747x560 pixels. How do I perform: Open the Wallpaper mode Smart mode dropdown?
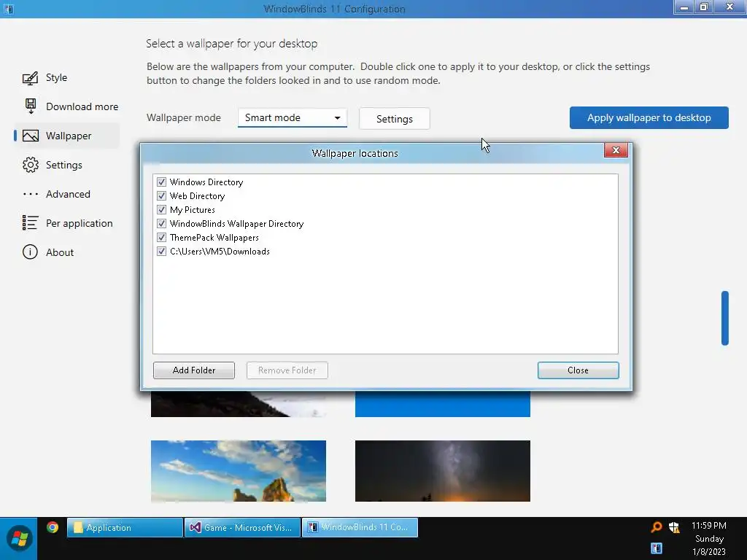click(x=292, y=117)
